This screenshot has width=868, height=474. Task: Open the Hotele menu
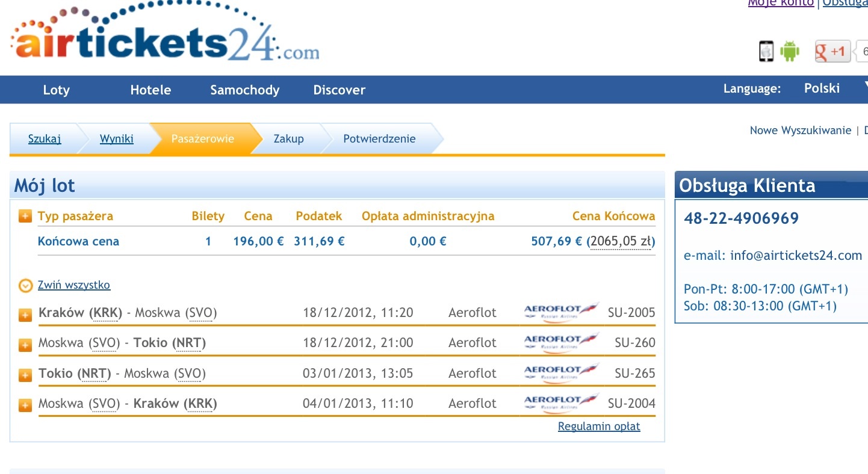[150, 90]
